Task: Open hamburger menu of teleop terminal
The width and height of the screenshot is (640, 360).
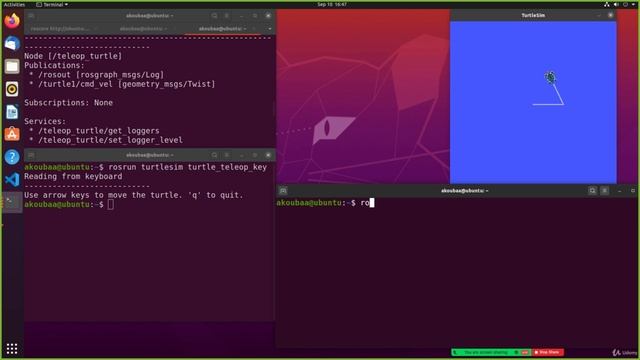Action: [227, 155]
